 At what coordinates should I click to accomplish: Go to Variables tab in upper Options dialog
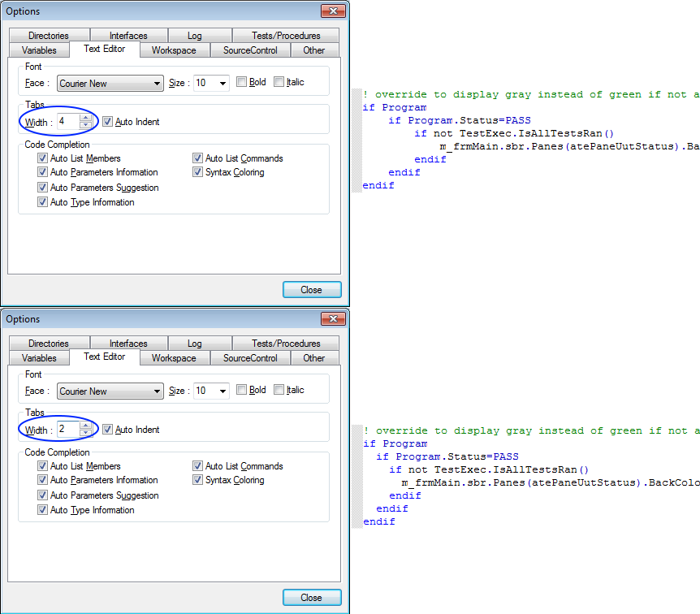tap(39, 50)
